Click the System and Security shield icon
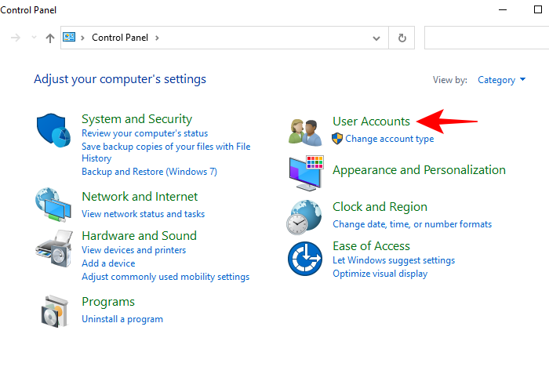Screen dimensions: 549x392 54,130
